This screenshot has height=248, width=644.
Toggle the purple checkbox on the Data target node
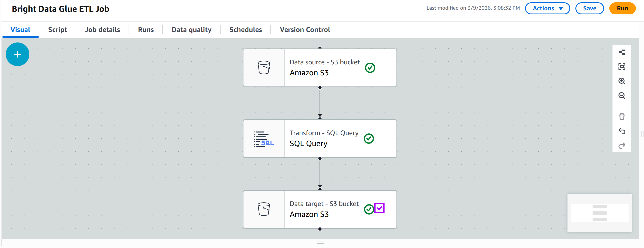[380, 208]
